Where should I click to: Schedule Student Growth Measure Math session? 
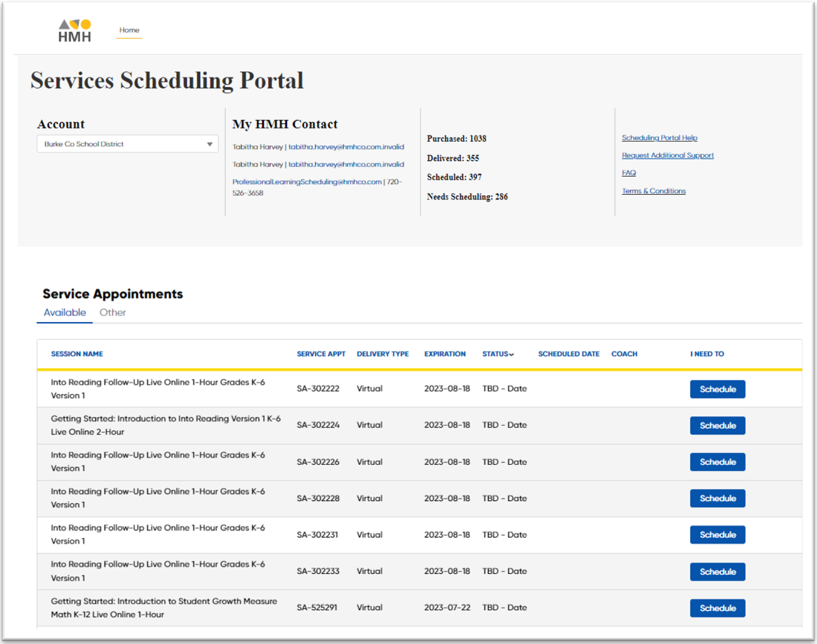coord(717,608)
